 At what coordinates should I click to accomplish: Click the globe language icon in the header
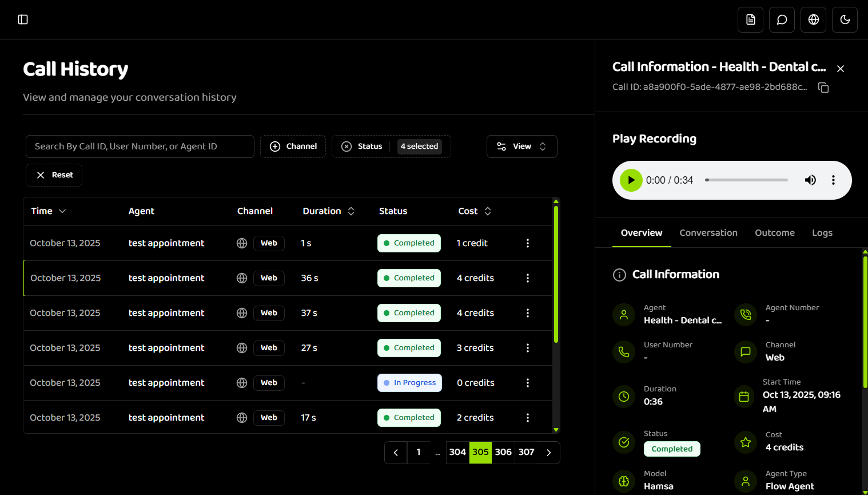[813, 19]
